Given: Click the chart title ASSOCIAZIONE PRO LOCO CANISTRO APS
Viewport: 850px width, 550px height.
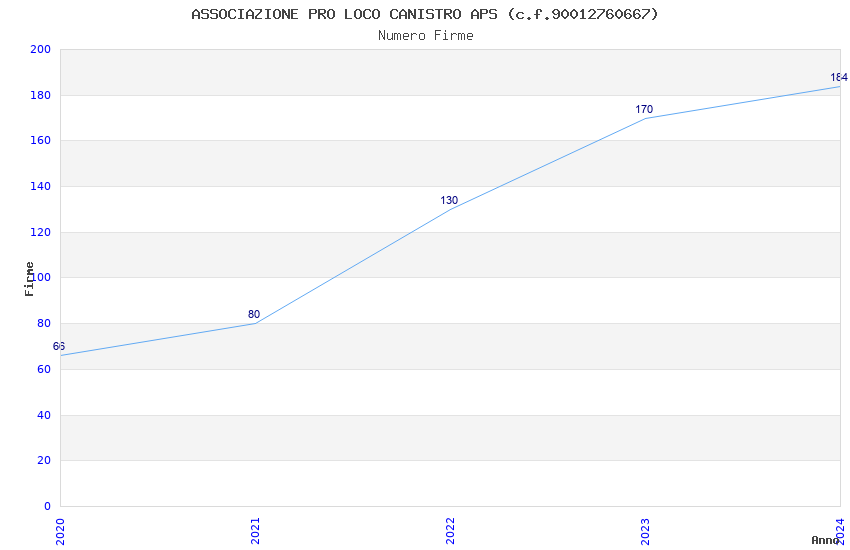Looking at the screenshot, I should pos(424,14).
